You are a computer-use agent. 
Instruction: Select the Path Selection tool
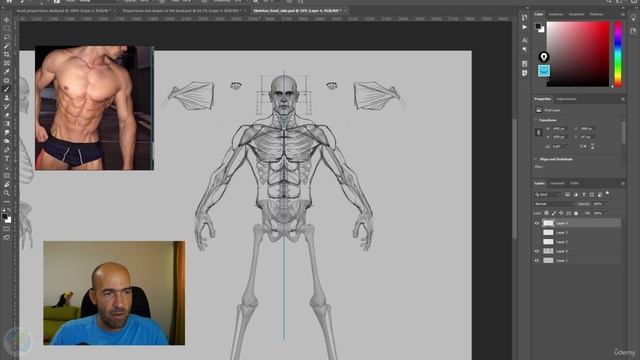(x=7, y=167)
